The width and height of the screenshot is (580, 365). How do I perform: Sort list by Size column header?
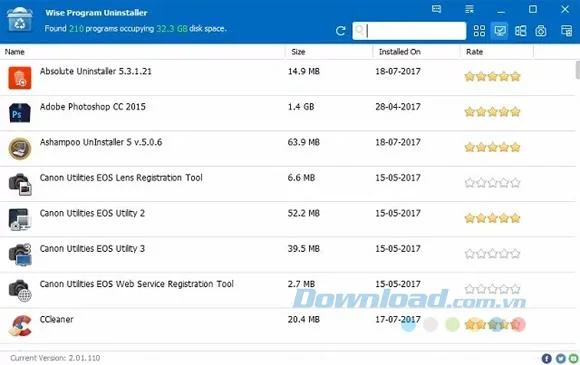pyautogui.click(x=298, y=52)
